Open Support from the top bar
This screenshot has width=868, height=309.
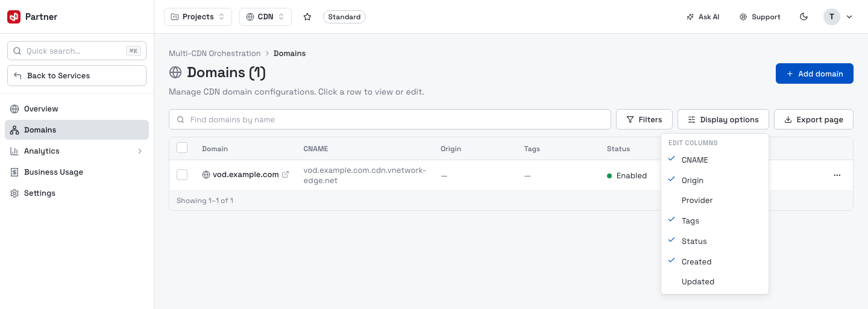760,17
